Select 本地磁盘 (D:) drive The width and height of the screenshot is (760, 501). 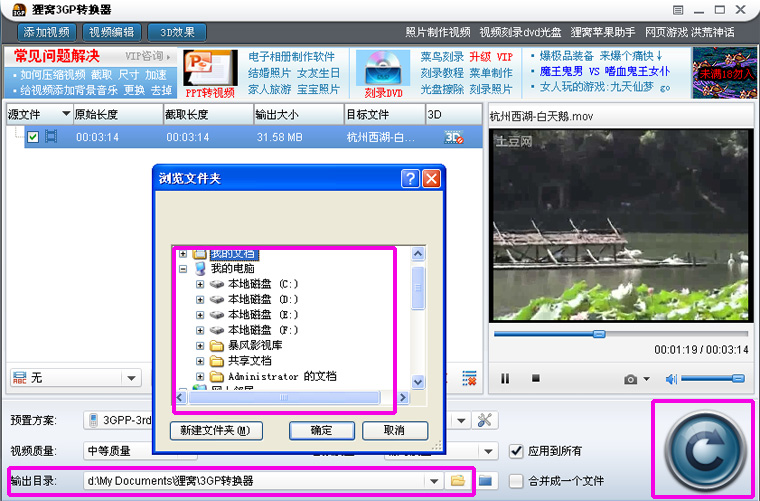[263, 299]
